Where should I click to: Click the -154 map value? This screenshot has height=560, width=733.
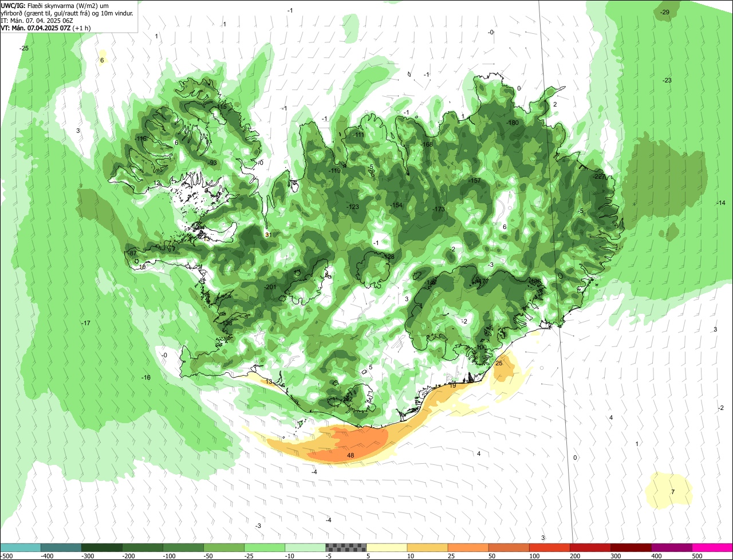click(x=397, y=205)
